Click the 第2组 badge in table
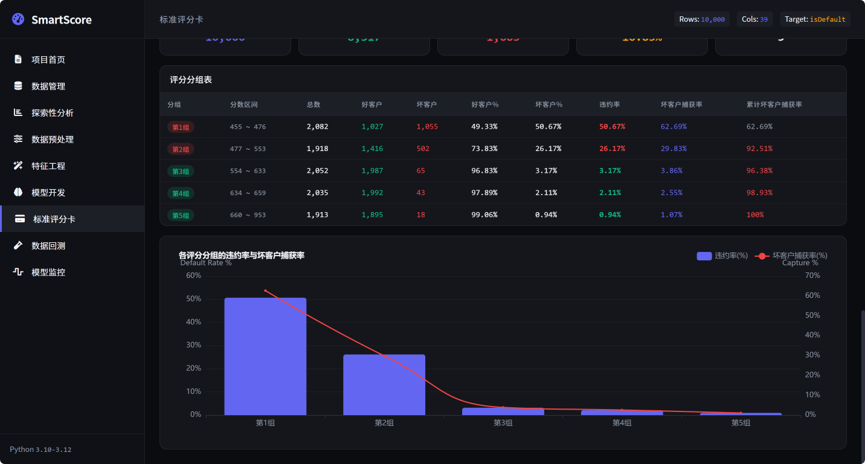Viewport: 865px width, 464px height. 180,149
